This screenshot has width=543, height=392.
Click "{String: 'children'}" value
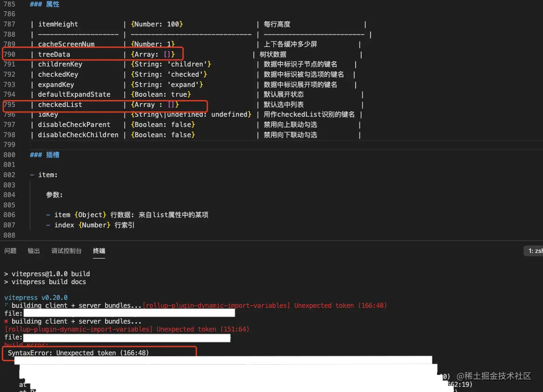pyautogui.click(x=171, y=65)
